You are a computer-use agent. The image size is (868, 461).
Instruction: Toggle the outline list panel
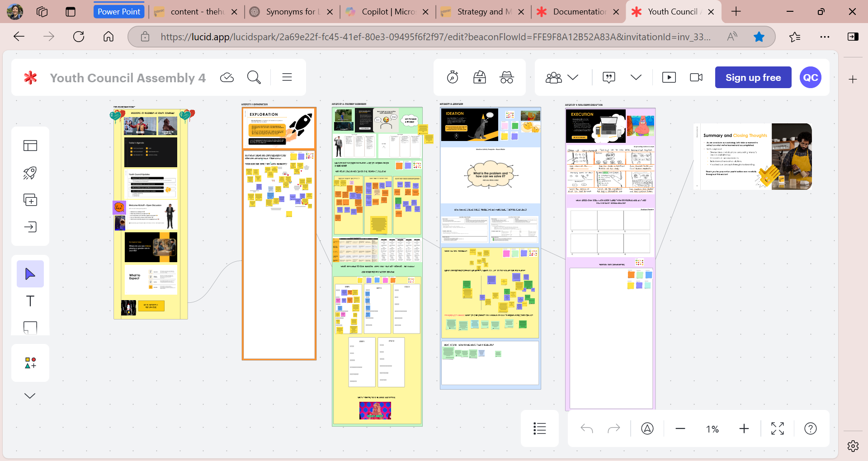tap(539, 428)
